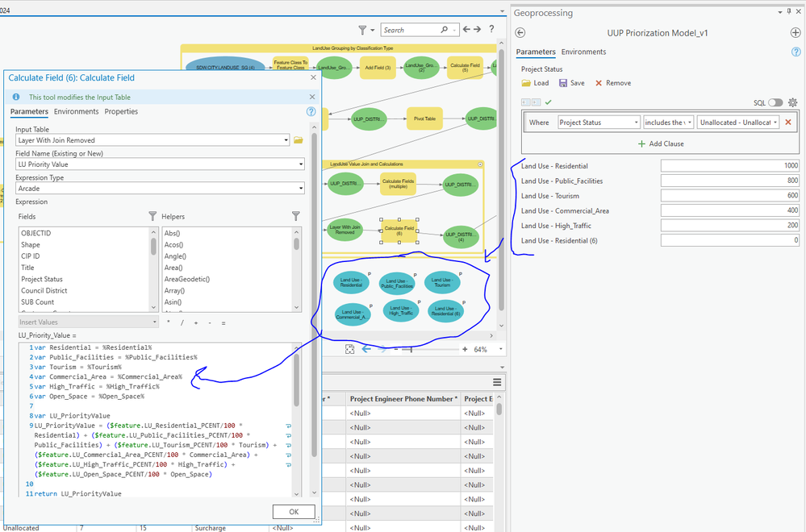Click Load in Project Status
This screenshot has height=532, width=806.
(x=535, y=83)
